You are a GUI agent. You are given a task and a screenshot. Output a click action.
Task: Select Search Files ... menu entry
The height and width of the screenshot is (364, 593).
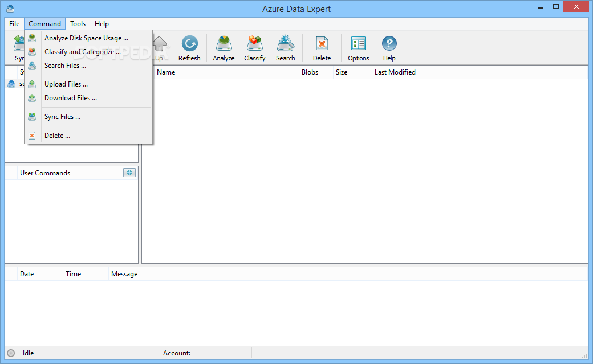88,65
